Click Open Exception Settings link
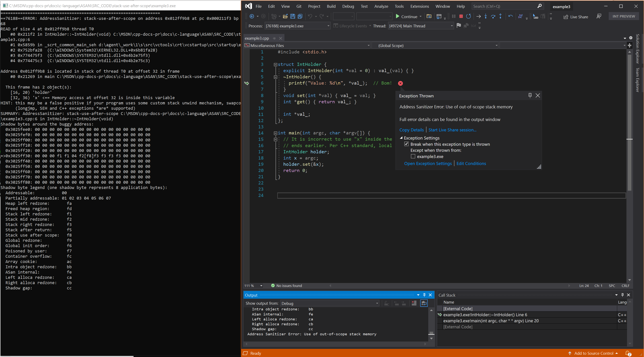Viewport: 644px width, 357px height. (427, 163)
